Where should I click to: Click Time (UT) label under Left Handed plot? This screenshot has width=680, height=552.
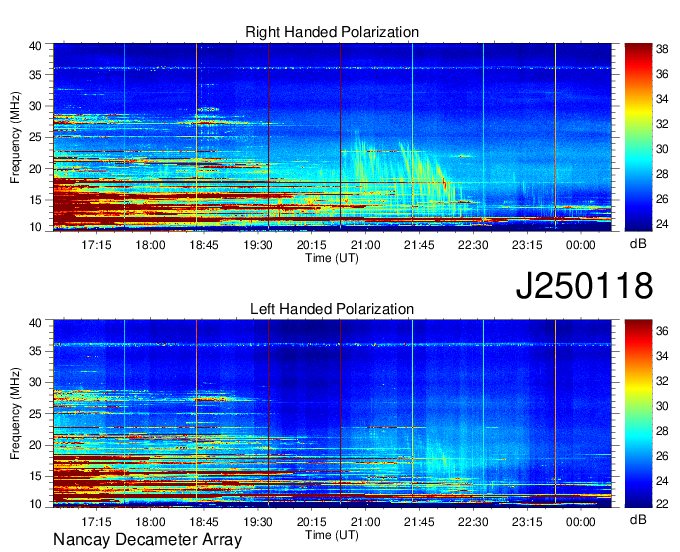(x=332, y=535)
